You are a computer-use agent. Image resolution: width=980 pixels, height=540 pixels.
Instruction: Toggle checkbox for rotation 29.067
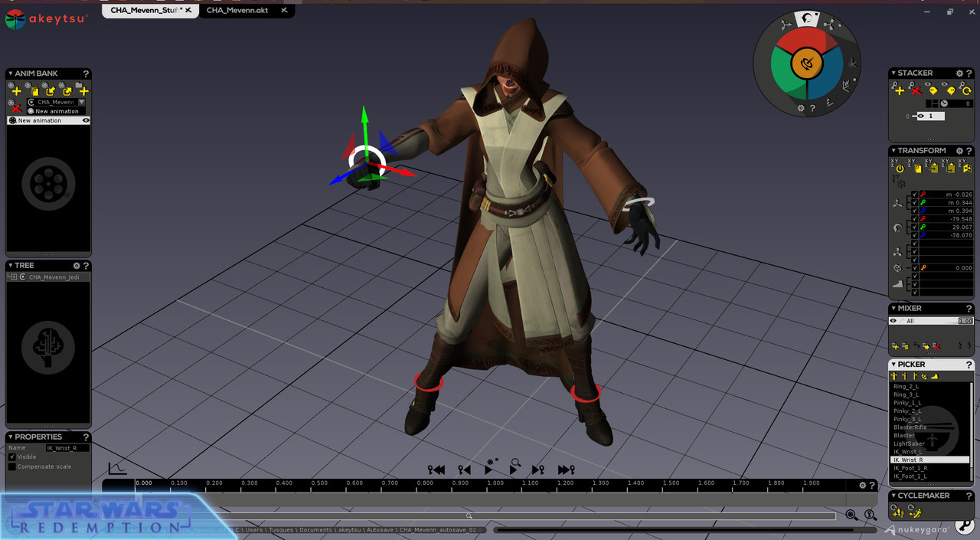pos(914,227)
